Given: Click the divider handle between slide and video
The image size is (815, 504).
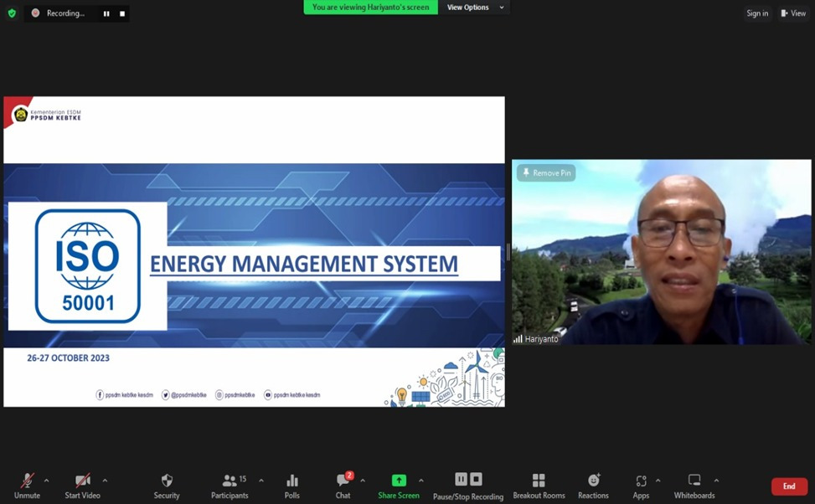Looking at the screenshot, I should tap(508, 252).
